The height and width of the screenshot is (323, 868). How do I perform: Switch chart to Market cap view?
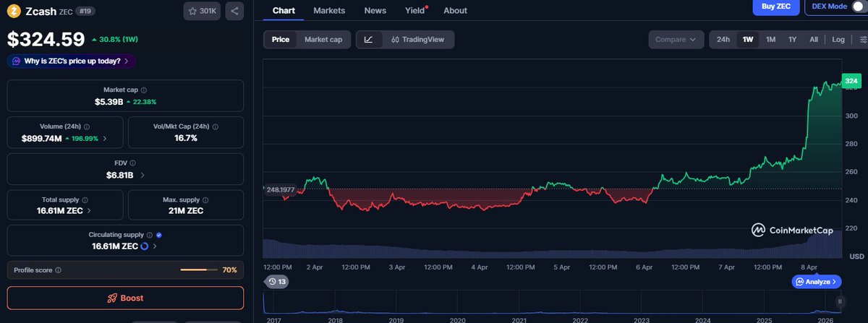pyautogui.click(x=323, y=40)
